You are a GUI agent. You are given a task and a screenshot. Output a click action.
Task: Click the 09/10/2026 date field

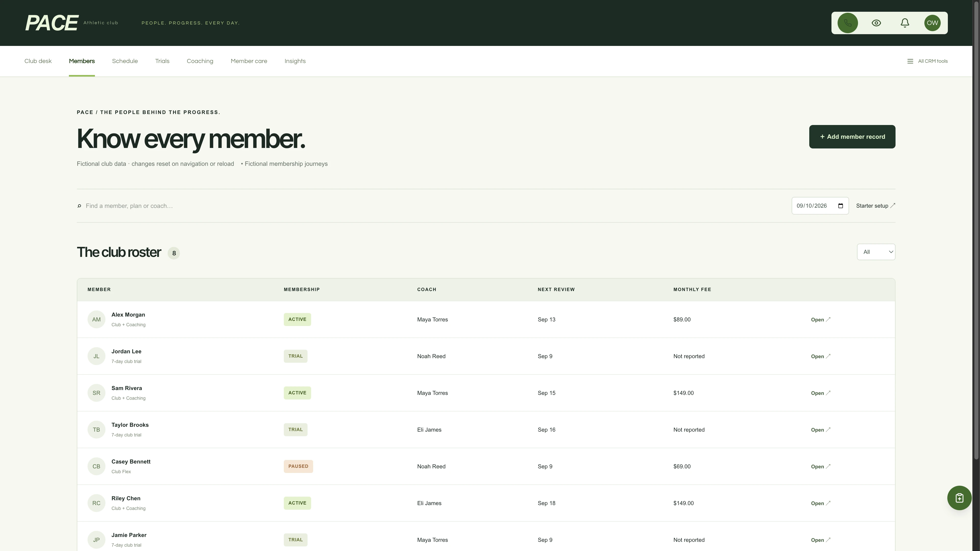pos(820,206)
